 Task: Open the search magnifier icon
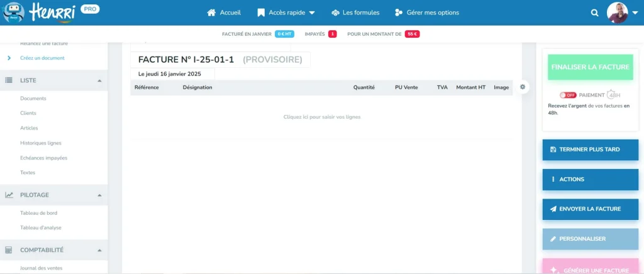pos(595,13)
